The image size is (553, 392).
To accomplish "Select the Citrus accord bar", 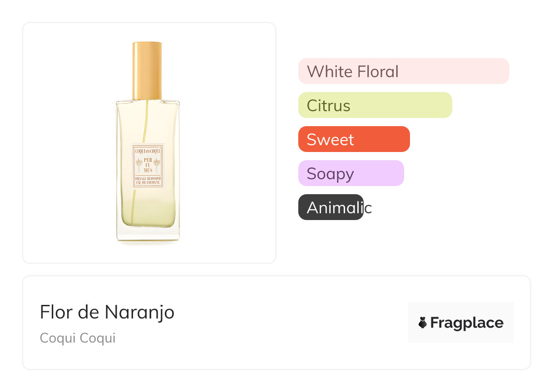I will point(375,105).
